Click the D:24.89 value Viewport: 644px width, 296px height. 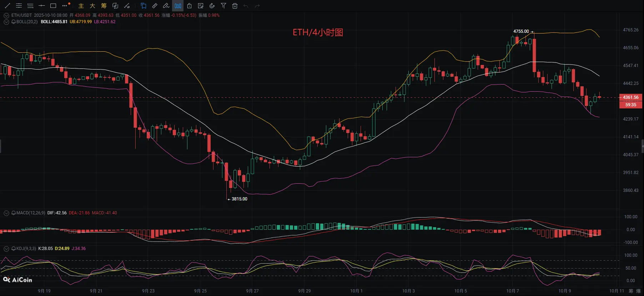62,249
